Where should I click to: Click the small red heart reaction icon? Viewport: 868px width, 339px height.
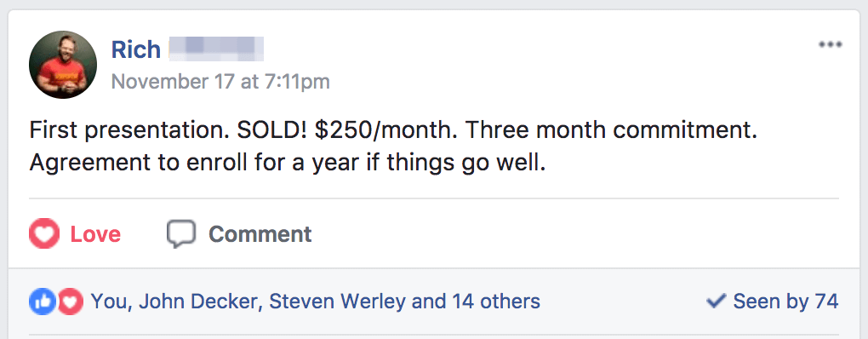coord(71,302)
